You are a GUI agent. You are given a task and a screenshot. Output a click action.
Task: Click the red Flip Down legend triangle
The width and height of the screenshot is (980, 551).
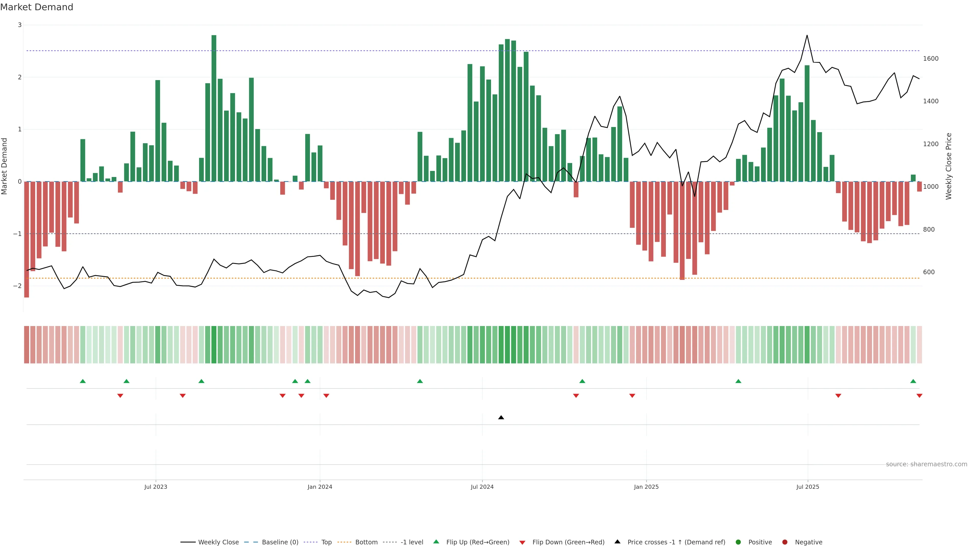click(522, 542)
